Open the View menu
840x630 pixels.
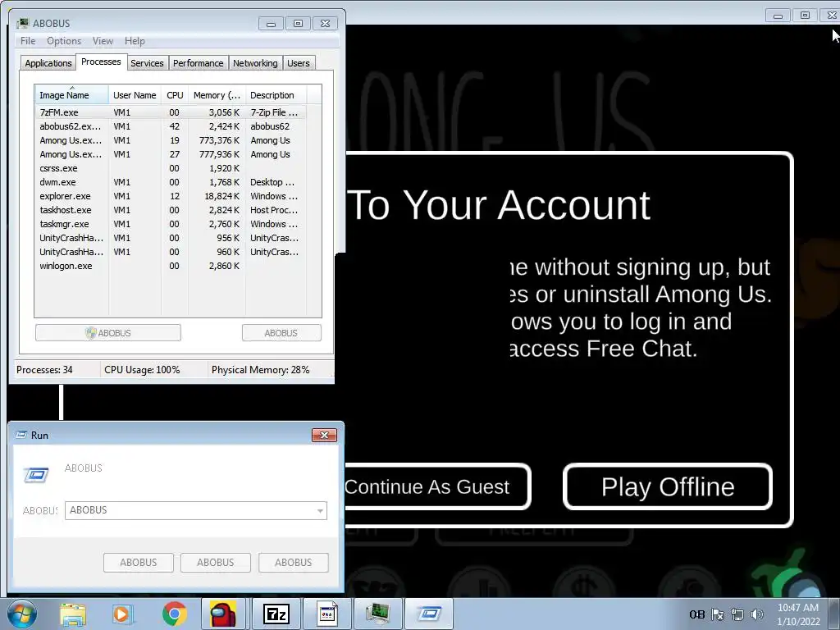click(x=103, y=41)
